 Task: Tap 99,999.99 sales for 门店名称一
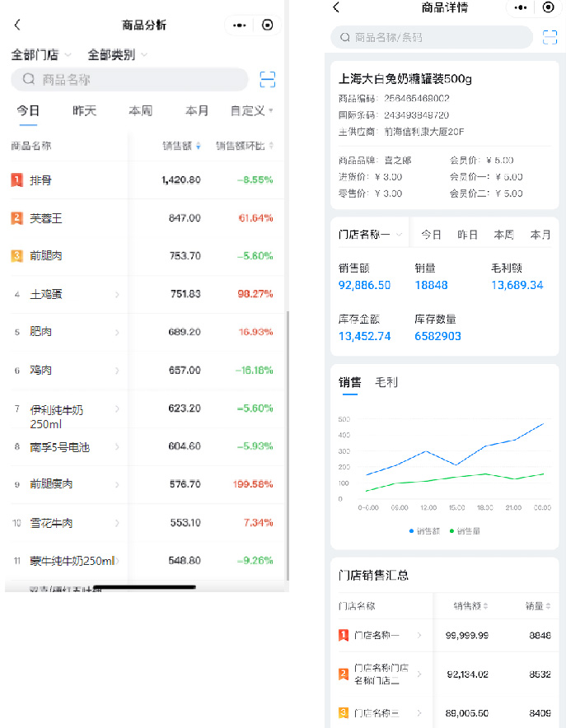466,636
